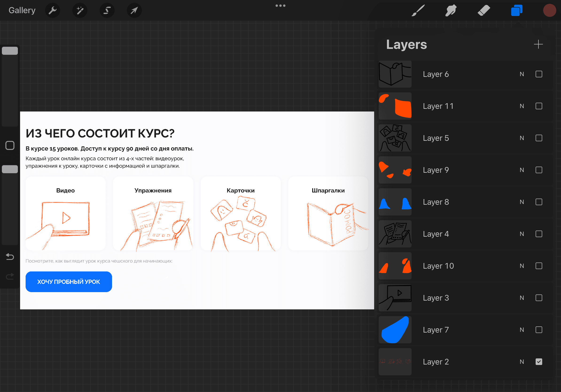561x392 pixels.
Task: Show Layer 7 via visibility checkbox
Action: tap(539, 330)
